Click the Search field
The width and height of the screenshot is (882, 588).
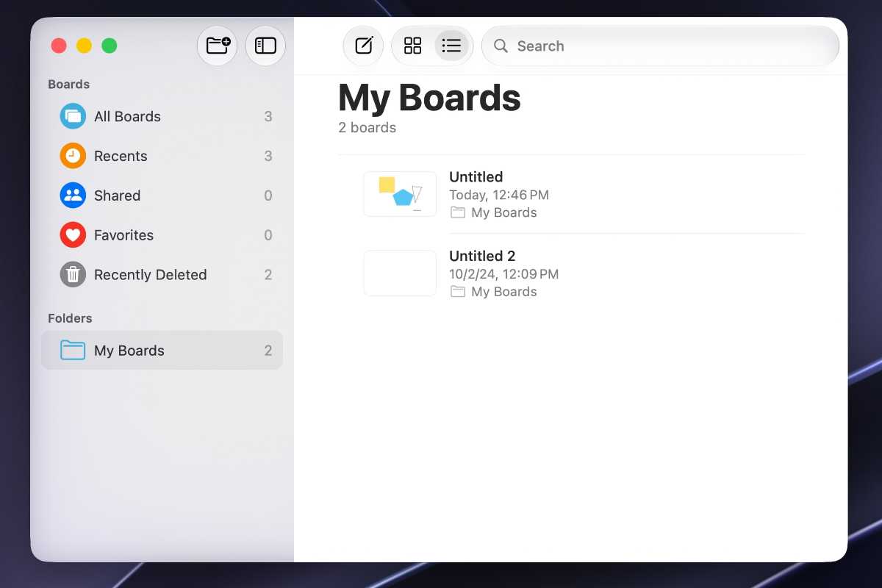[x=660, y=46]
